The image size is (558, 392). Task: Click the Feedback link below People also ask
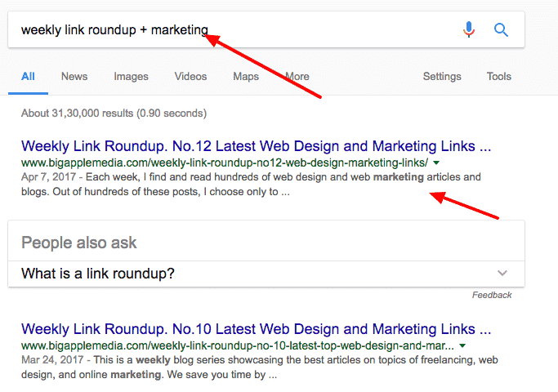492,295
